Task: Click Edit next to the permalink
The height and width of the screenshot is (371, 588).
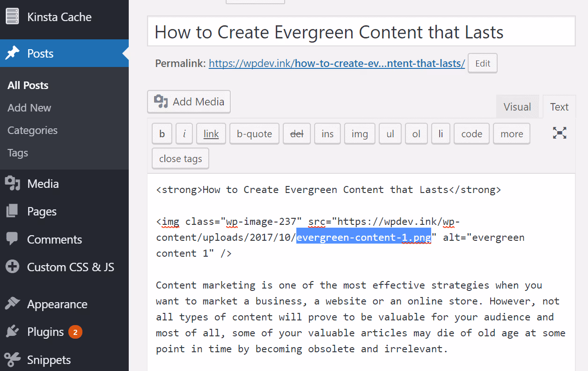Action: pyautogui.click(x=482, y=63)
